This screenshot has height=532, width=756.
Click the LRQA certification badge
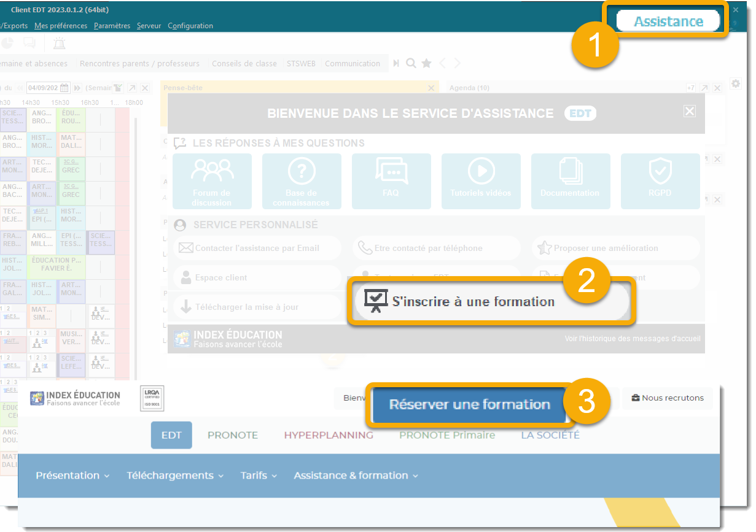[x=152, y=399]
